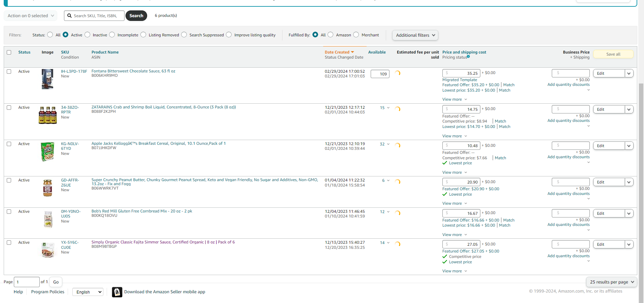644x303 pixels.
Task: Click the Save all button
Action: (613, 54)
